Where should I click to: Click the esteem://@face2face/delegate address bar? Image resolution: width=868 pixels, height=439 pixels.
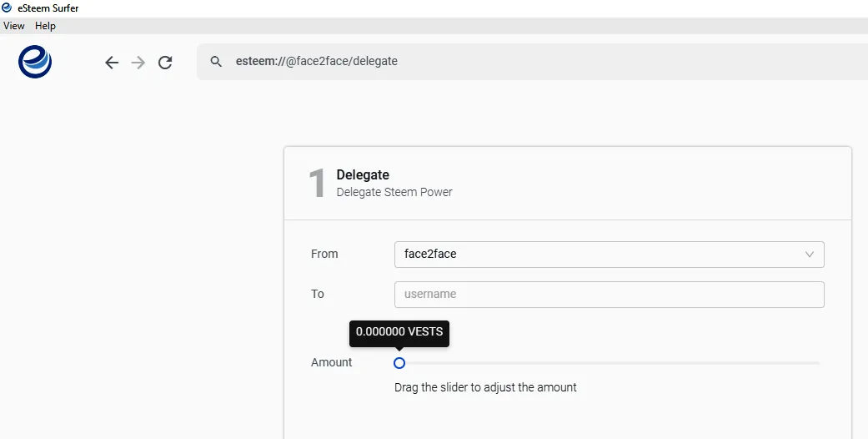[532, 62]
